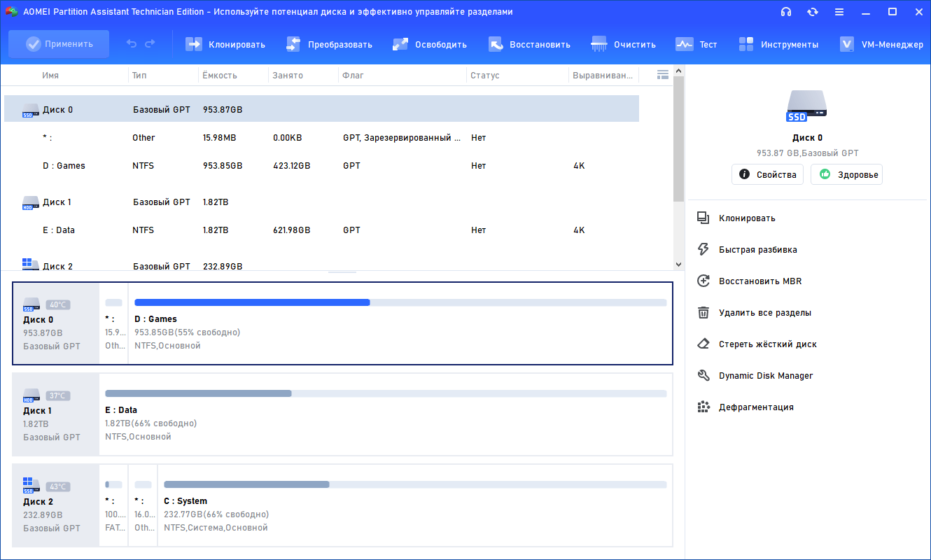
Task: Open the Clone tool in toolbar
Action: (x=225, y=44)
